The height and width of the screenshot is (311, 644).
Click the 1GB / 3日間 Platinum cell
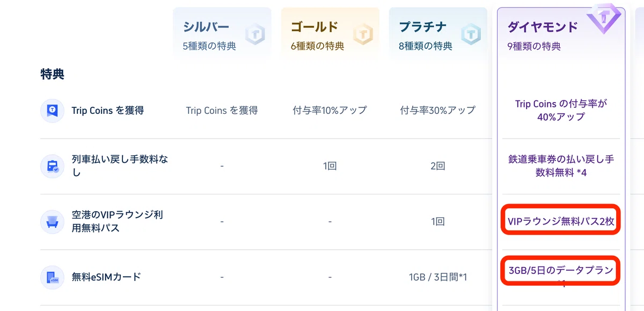point(438,277)
